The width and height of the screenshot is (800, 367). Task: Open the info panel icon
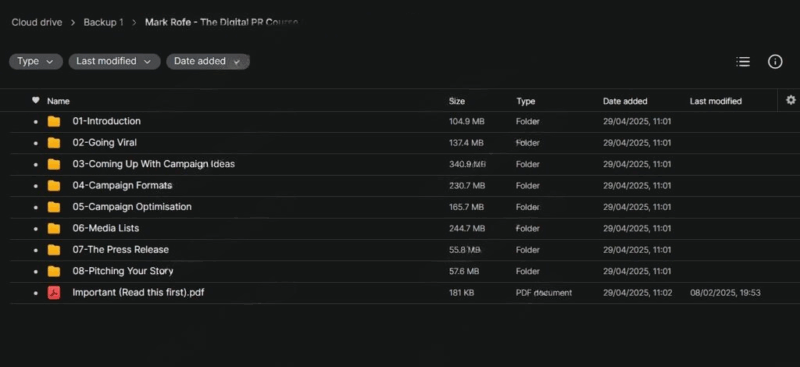coord(775,62)
